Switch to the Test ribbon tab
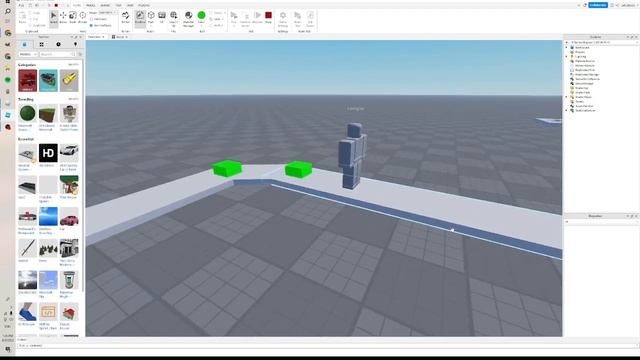Screen dimensions: 640x360 tap(118, 5)
